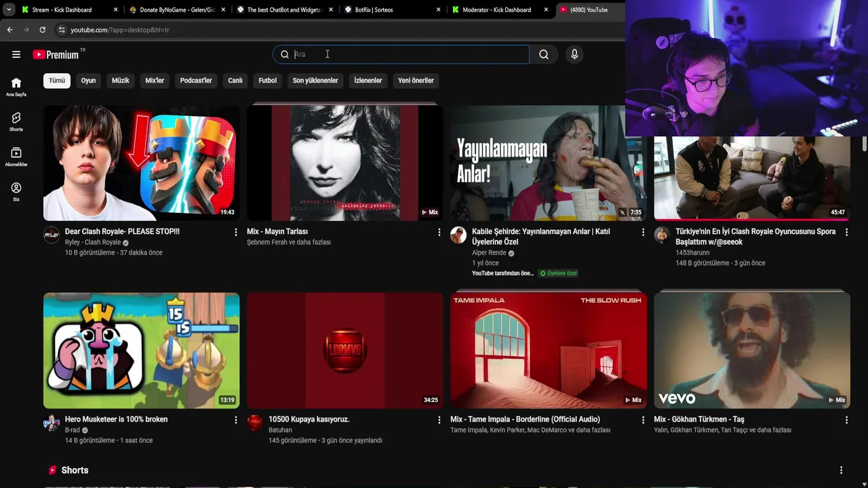This screenshot has height=488, width=868.
Task: Open Tame Impala The Slow Rush thumbnail
Action: (548, 350)
